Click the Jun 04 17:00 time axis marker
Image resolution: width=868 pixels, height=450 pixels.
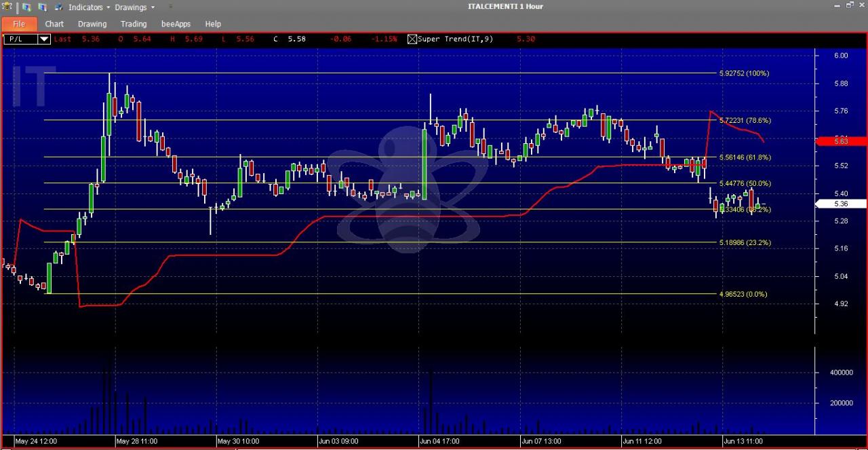pyautogui.click(x=439, y=441)
